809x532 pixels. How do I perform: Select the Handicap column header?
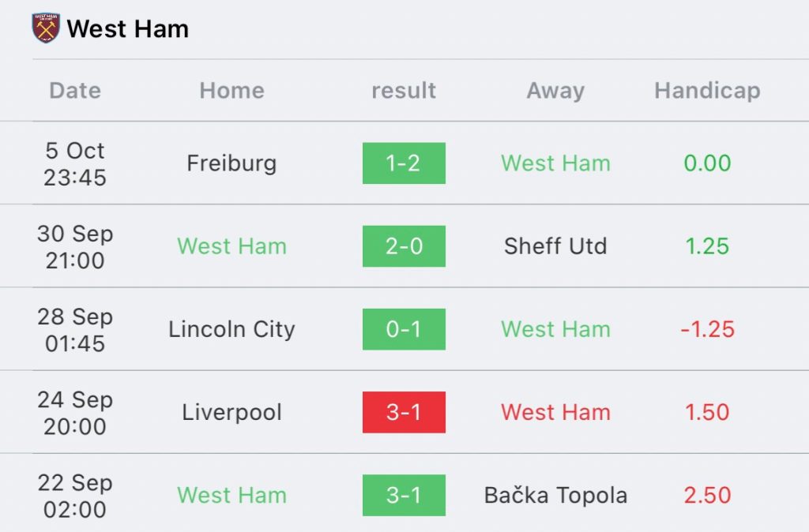click(707, 91)
